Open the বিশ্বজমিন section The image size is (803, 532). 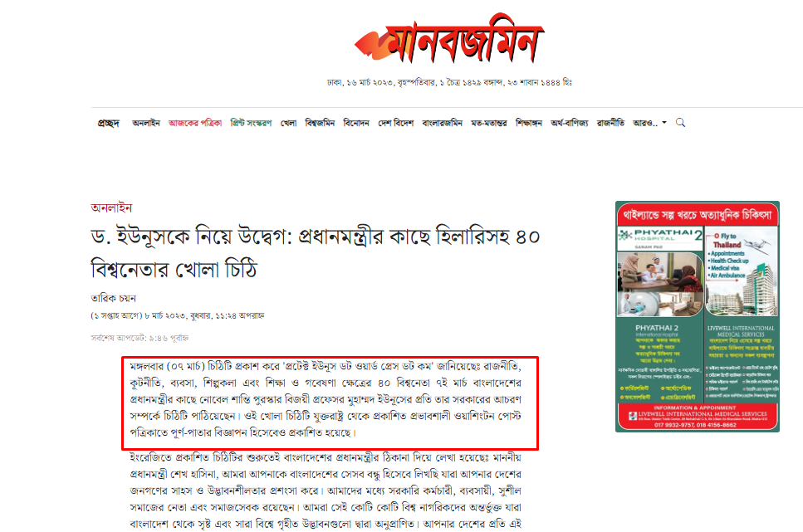click(320, 123)
